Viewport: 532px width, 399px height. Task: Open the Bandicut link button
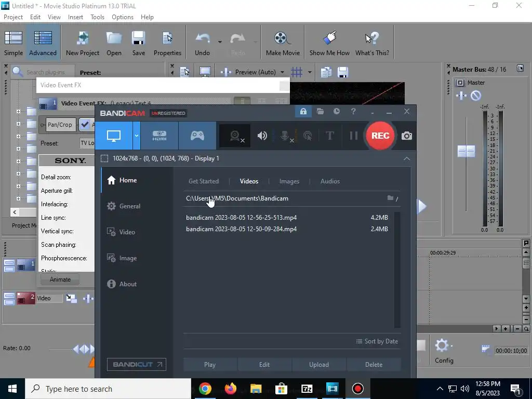click(x=137, y=364)
